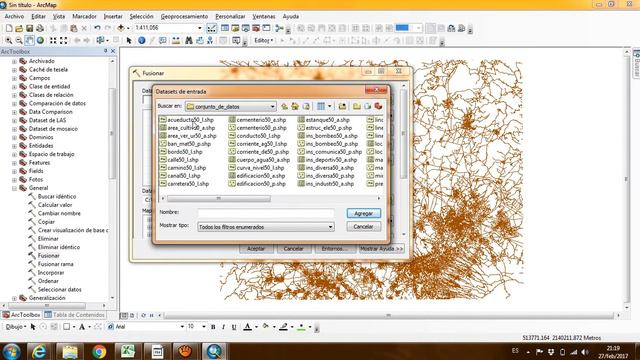
Task: Click the Add Data icon
Action: [121, 28]
